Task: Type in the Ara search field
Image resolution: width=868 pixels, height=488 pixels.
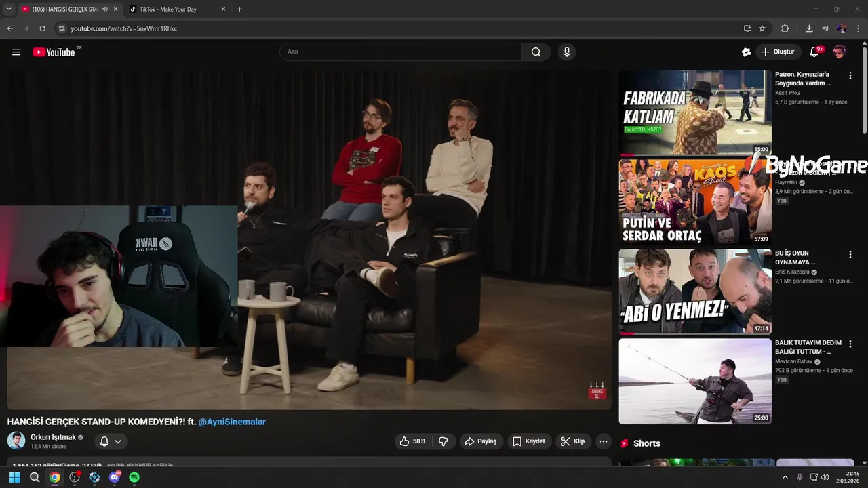Action: 401,52
